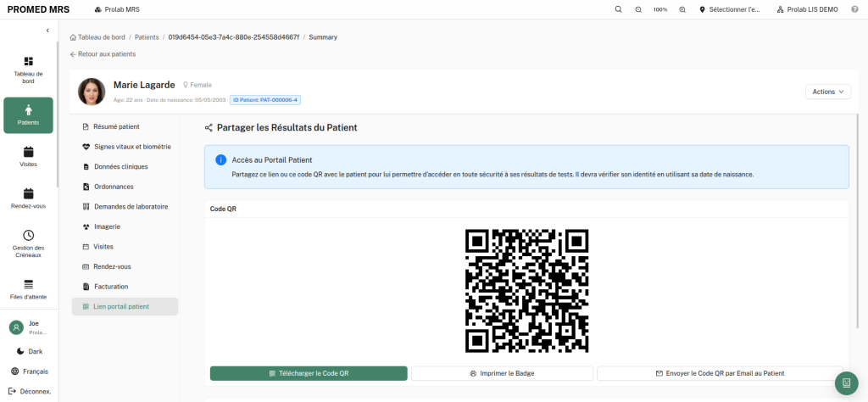The image size is (868, 402).
Task: Click Imprimer le Badge button
Action: tap(502, 373)
